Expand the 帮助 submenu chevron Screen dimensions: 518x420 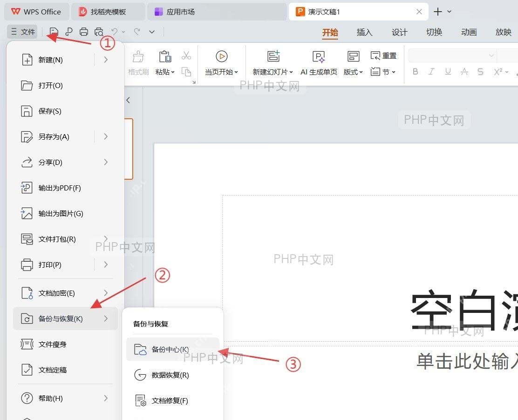click(x=106, y=398)
